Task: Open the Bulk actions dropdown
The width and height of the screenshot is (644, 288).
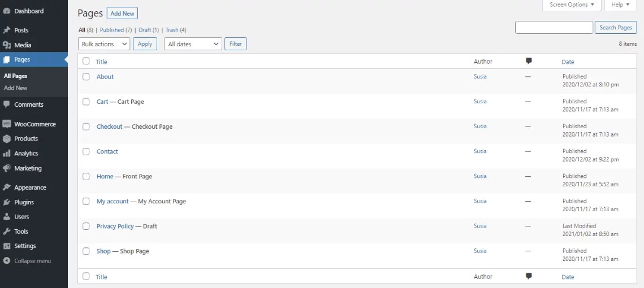Action: 104,44
